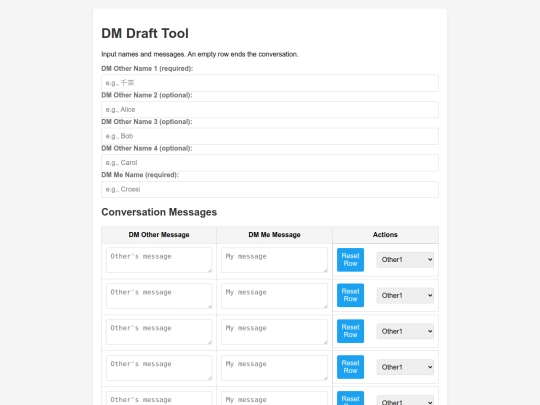Viewport: 540px width, 405px height.
Task: Click My message box in fifth row
Action: pyautogui.click(x=274, y=398)
